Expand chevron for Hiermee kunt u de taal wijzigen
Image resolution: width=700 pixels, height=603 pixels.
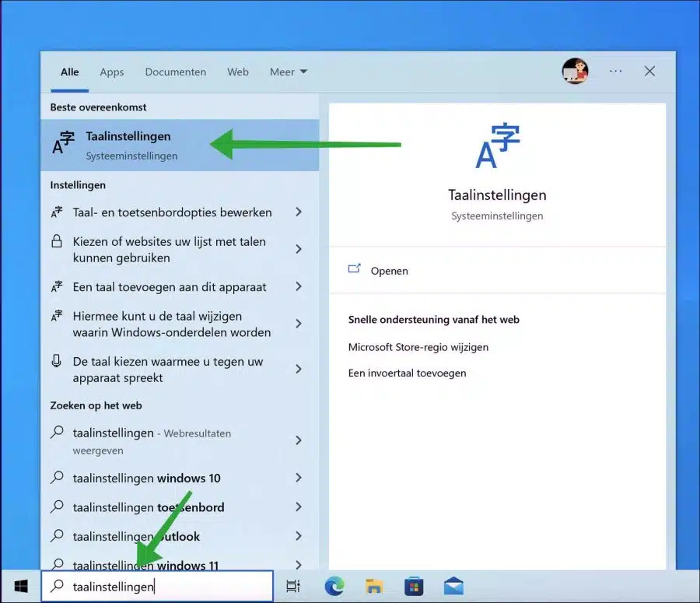(x=299, y=324)
